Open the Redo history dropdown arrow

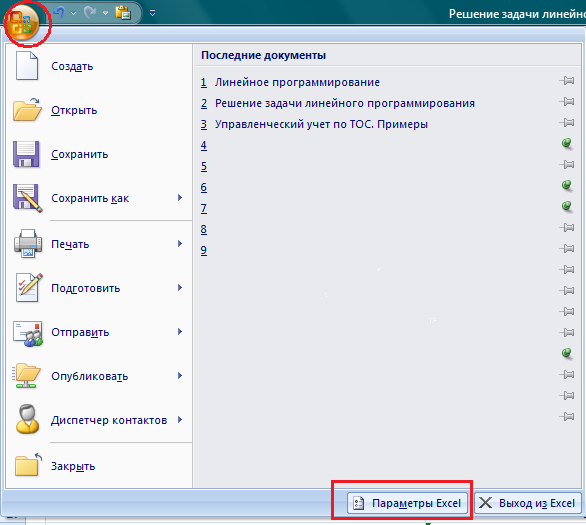[x=105, y=13]
